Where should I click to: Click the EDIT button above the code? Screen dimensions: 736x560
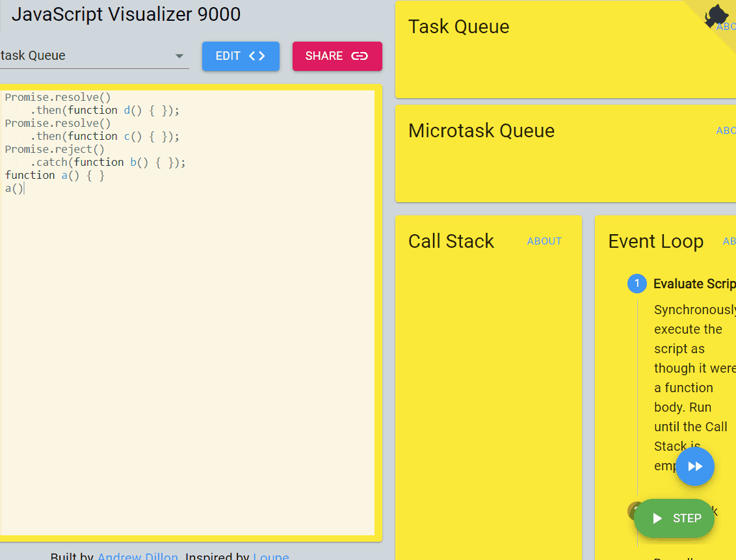[241, 57]
